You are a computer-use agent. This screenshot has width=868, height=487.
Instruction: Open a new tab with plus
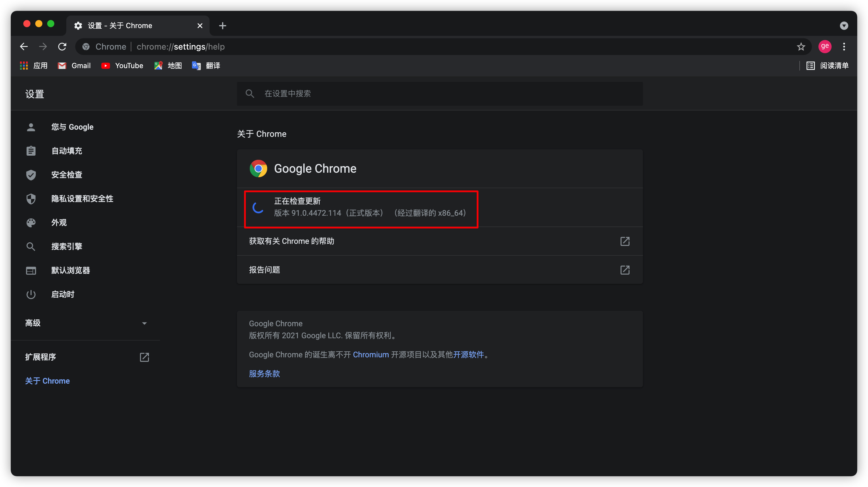click(x=222, y=26)
